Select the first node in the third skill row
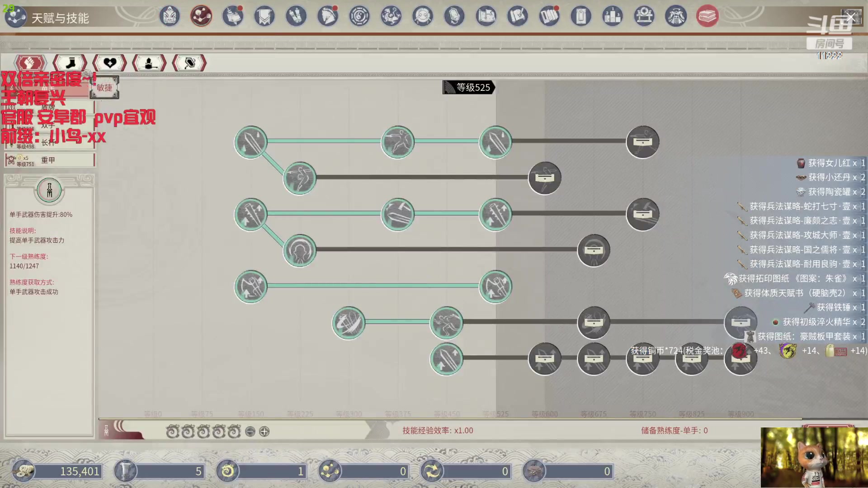This screenshot has height=488, width=868. point(251,214)
